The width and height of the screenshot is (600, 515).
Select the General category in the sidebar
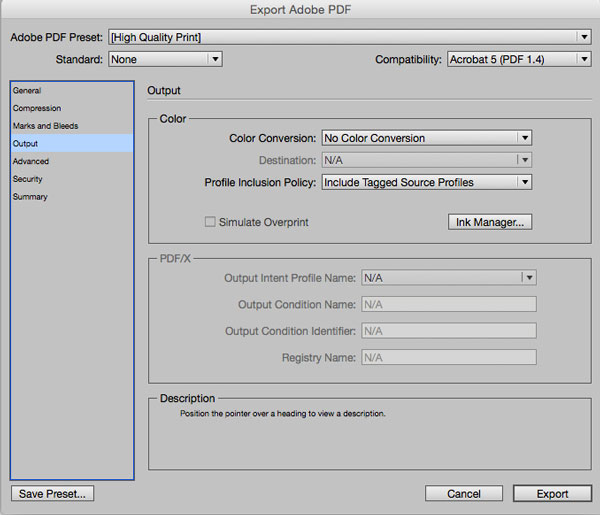[72, 91]
